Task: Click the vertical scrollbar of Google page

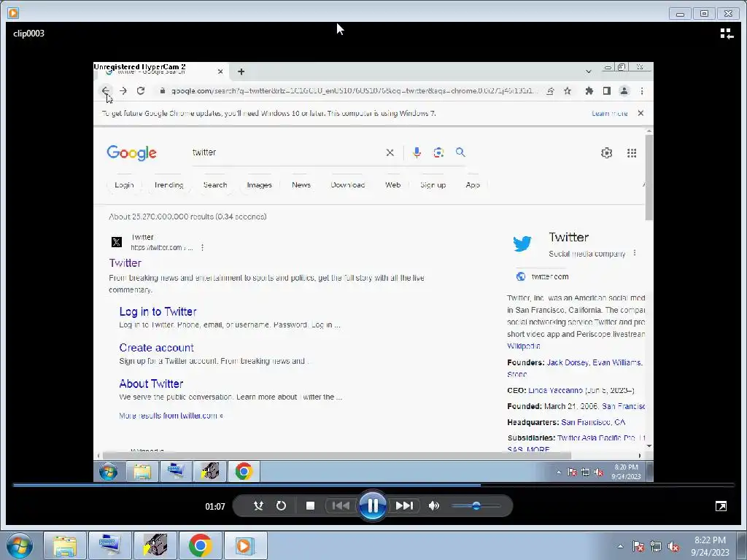Action: click(x=649, y=179)
